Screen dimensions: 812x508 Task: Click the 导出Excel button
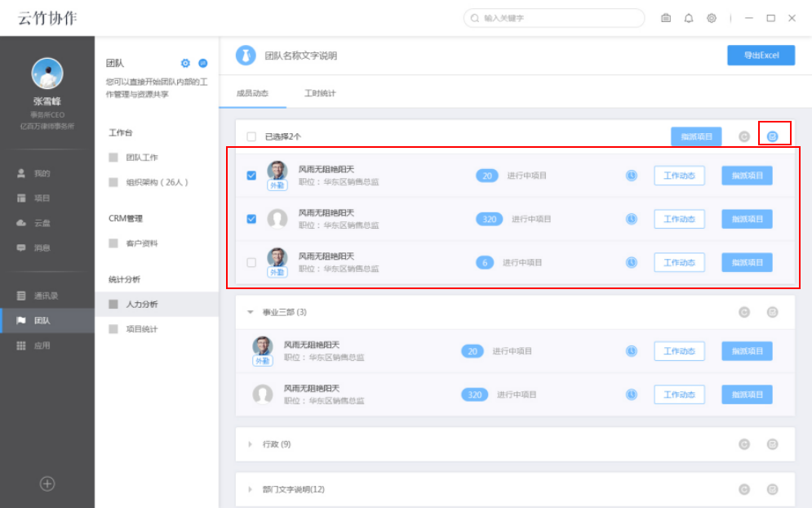(761, 55)
